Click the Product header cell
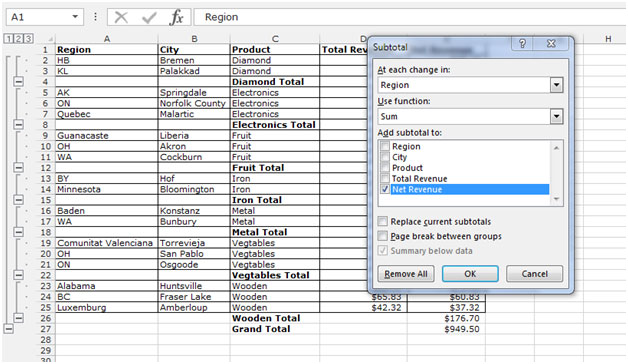This screenshot has width=628, height=364. [x=275, y=50]
